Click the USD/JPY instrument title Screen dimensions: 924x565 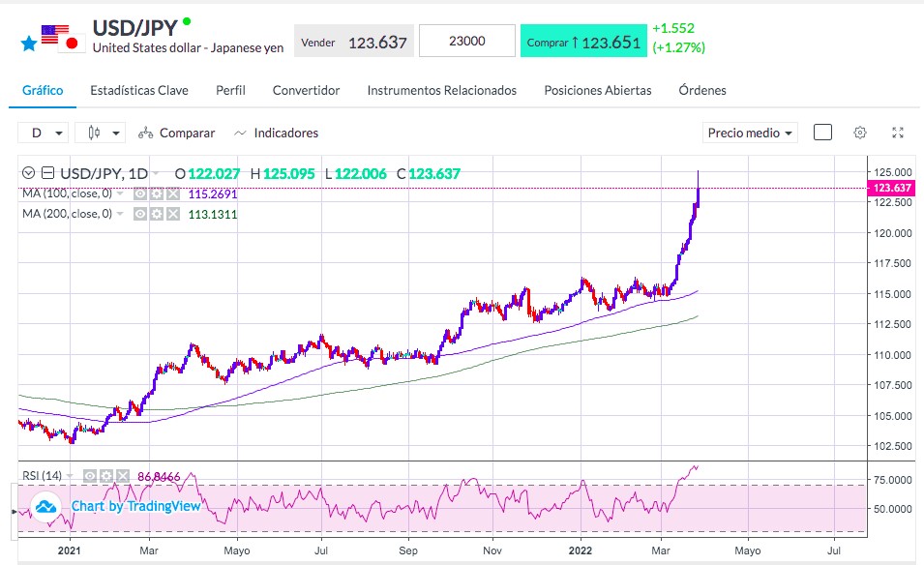(x=134, y=28)
